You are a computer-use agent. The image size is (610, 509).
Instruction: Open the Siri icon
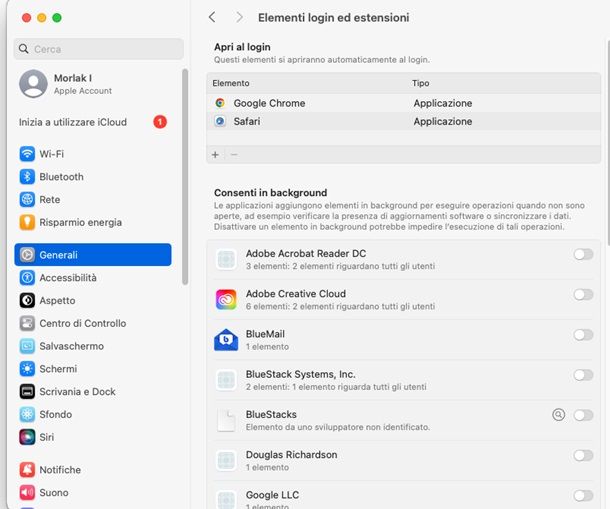pyautogui.click(x=27, y=437)
